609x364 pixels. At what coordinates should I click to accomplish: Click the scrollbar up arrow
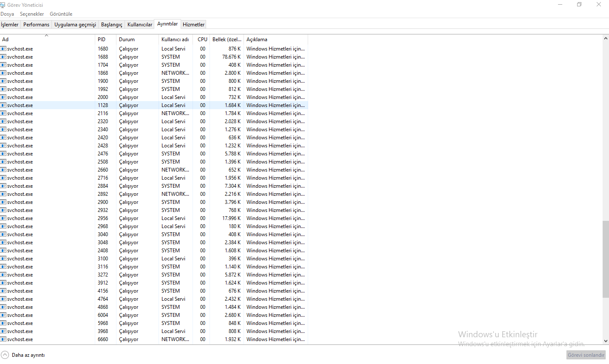(606, 38)
